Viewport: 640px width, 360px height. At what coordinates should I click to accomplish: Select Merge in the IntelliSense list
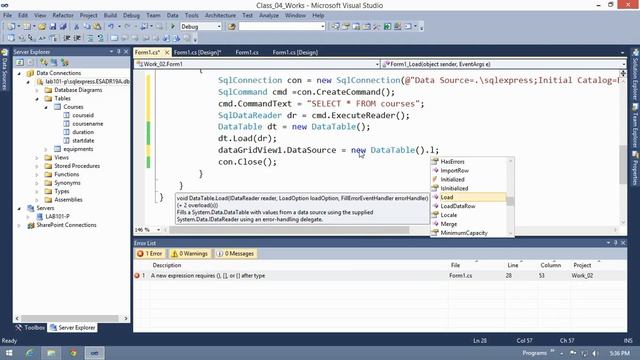pos(469,224)
